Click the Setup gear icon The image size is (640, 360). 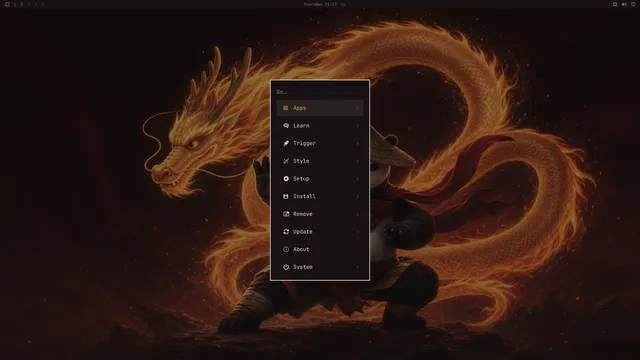coord(286,179)
